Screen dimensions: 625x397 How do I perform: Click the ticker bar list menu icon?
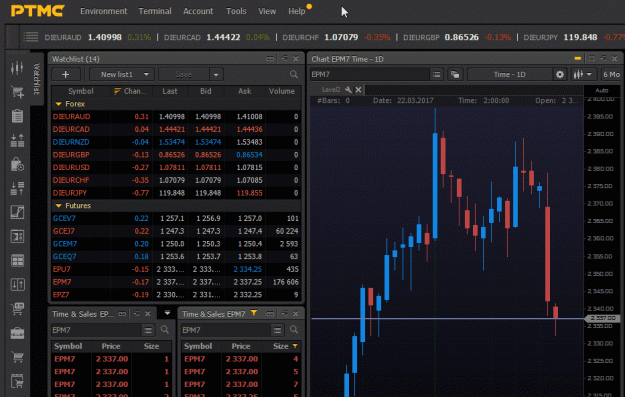(x=31, y=37)
